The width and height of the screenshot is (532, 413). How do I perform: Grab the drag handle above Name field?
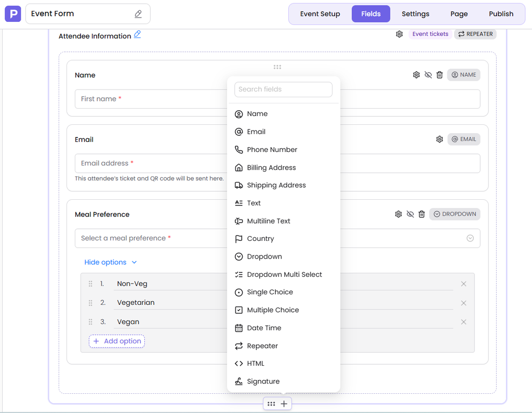(x=277, y=67)
